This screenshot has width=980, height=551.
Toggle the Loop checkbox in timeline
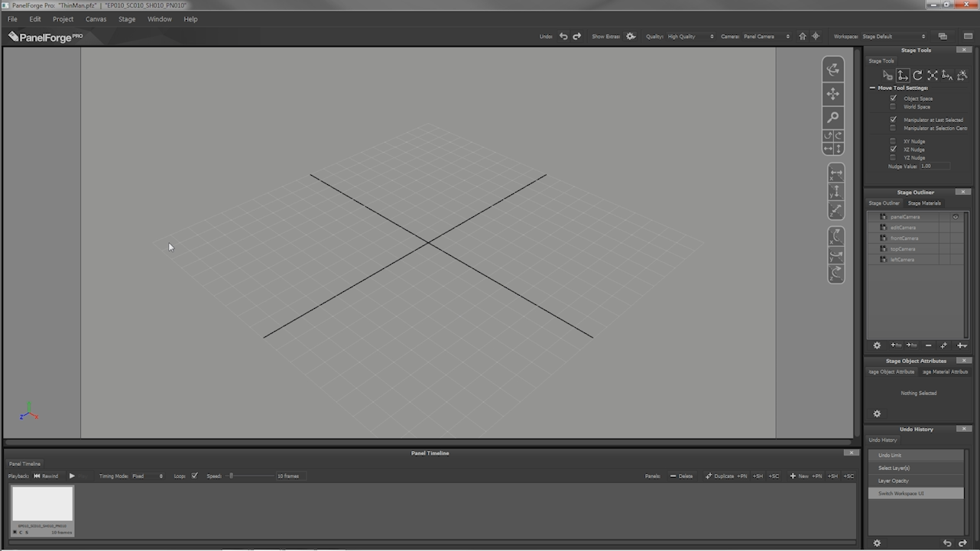(x=195, y=475)
